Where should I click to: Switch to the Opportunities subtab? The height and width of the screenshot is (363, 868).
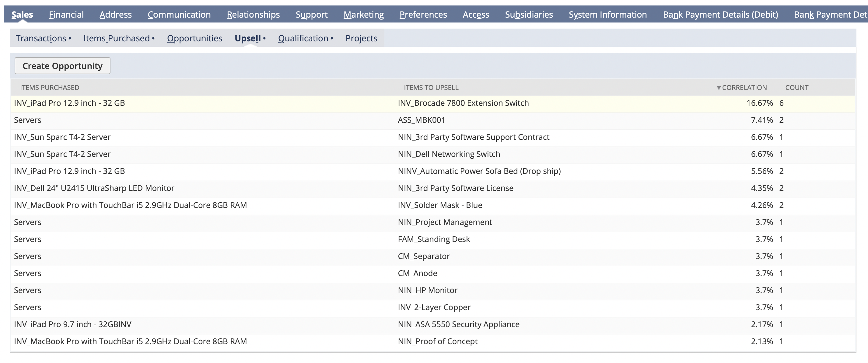pyautogui.click(x=194, y=38)
